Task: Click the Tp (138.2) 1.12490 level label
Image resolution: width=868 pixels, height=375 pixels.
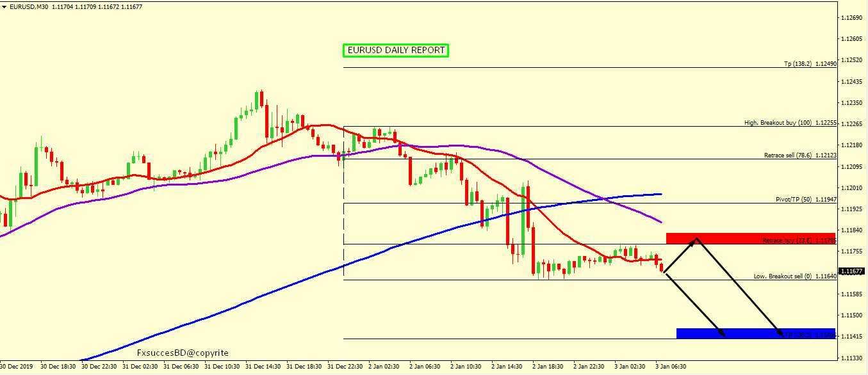Action: point(810,64)
